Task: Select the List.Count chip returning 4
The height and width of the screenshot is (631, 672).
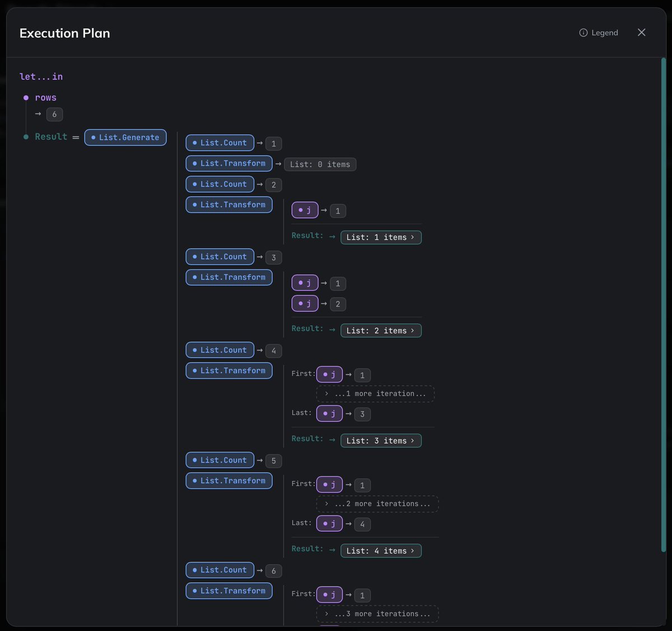Action: click(x=220, y=350)
